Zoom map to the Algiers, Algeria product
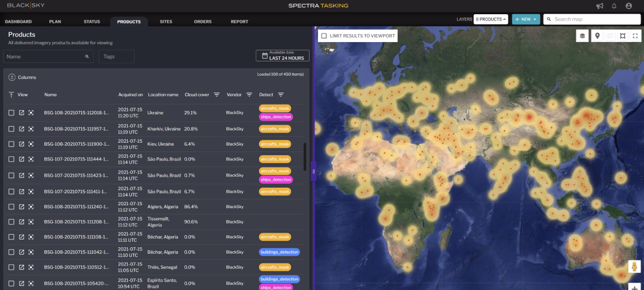 coord(31,206)
